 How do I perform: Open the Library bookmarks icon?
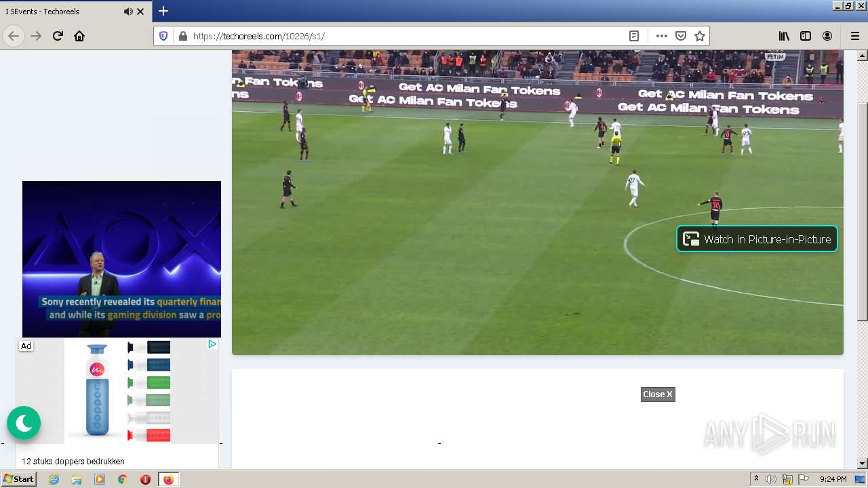tap(784, 36)
